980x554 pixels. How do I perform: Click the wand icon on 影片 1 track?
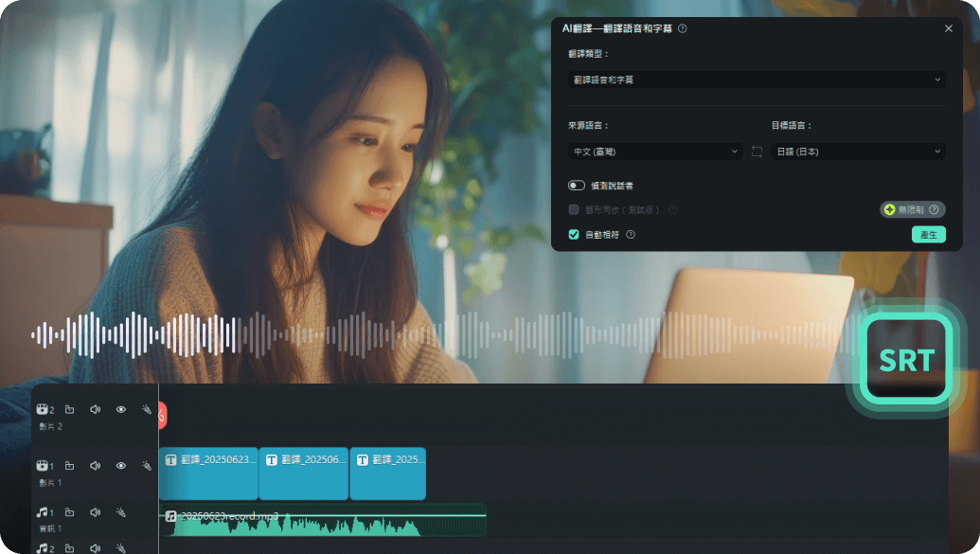point(146,466)
